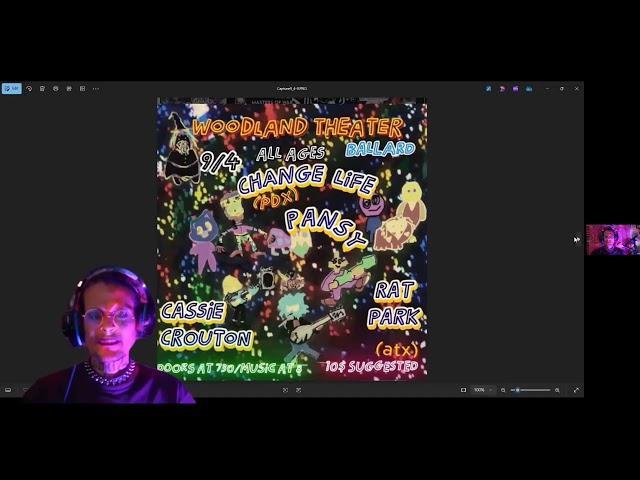Enter fullscreen with the expand arrows icon
Image resolution: width=640 pixels, height=480 pixels.
pos(576,390)
